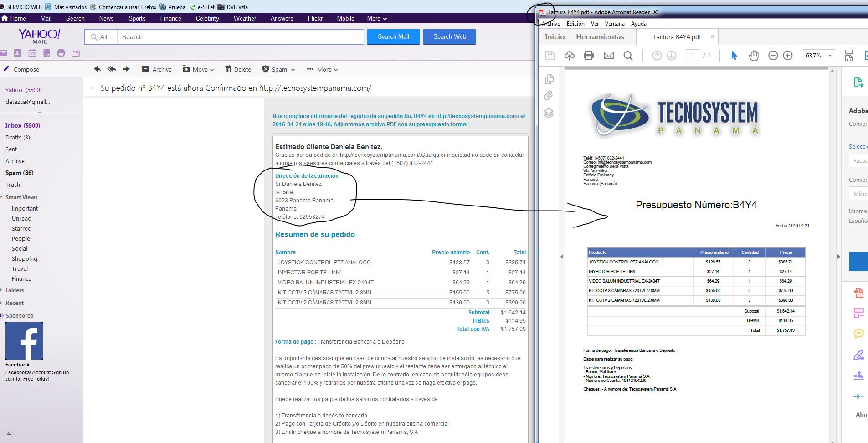Expand the More actions dropdown above the email
868x443 pixels.
[322, 69]
